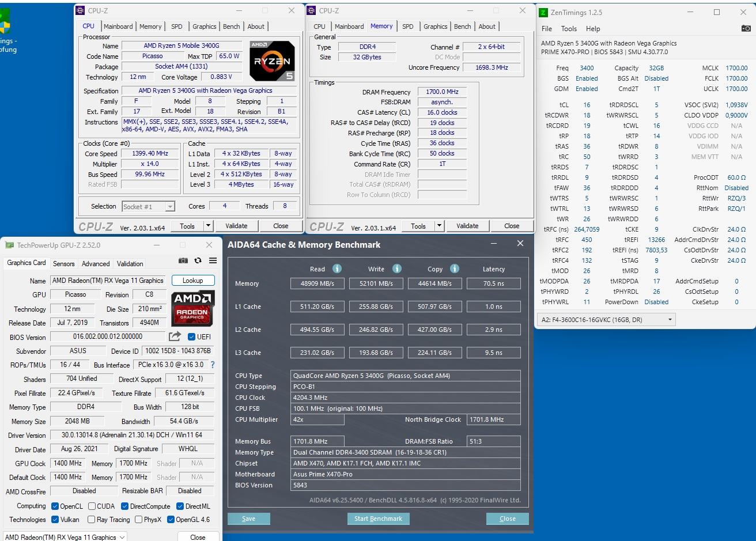
Task: Click the ZenTimings tRFC value 450
Action: click(587, 240)
